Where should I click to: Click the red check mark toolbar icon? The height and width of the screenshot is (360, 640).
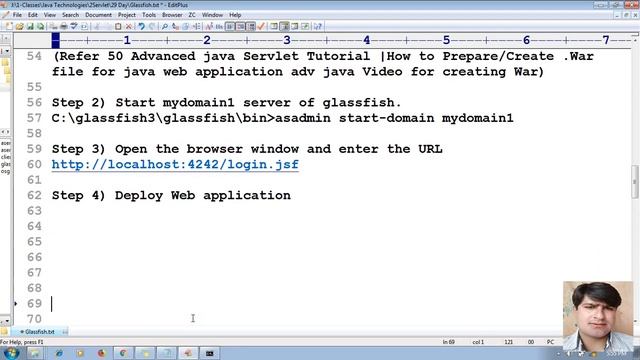(x=261, y=27)
